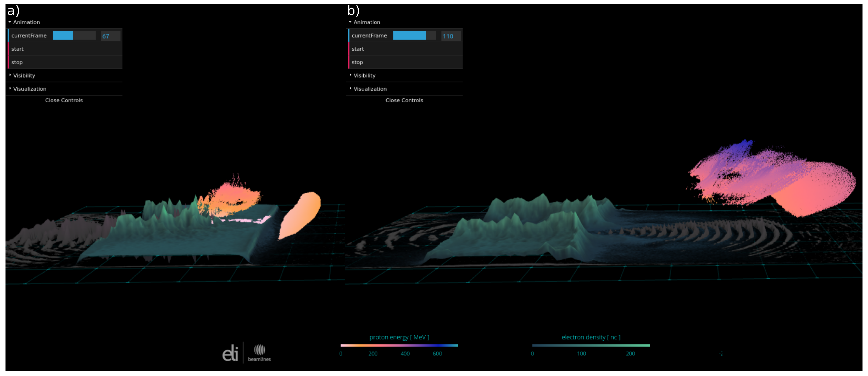Click currentFrame slider showing 67
This screenshot has height=376, width=868.
click(x=74, y=35)
